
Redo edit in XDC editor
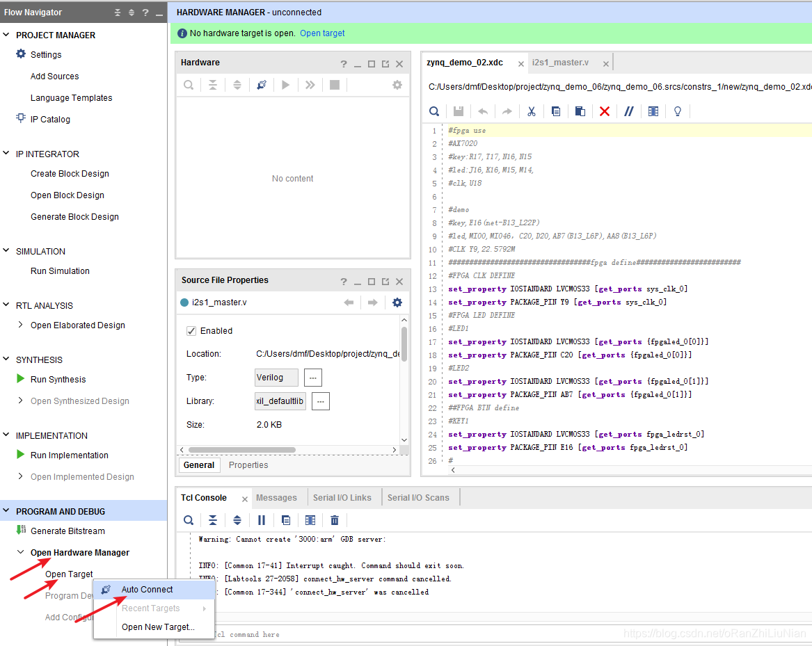point(507,111)
